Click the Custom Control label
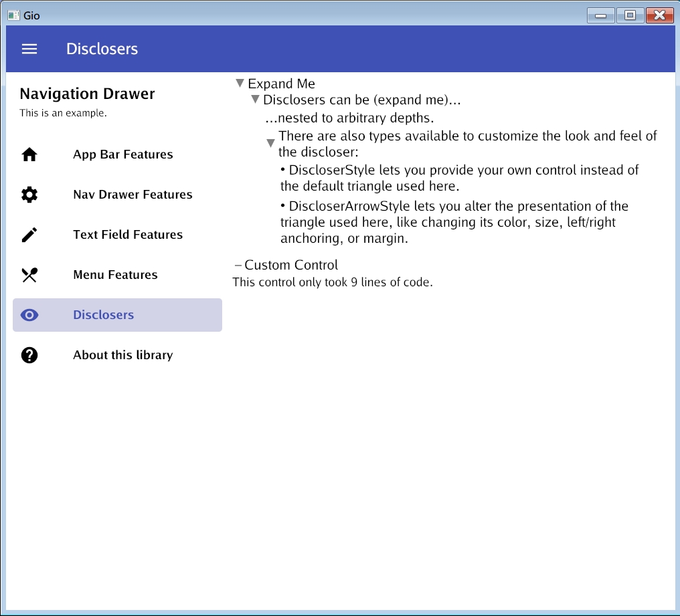 pyautogui.click(x=291, y=265)
